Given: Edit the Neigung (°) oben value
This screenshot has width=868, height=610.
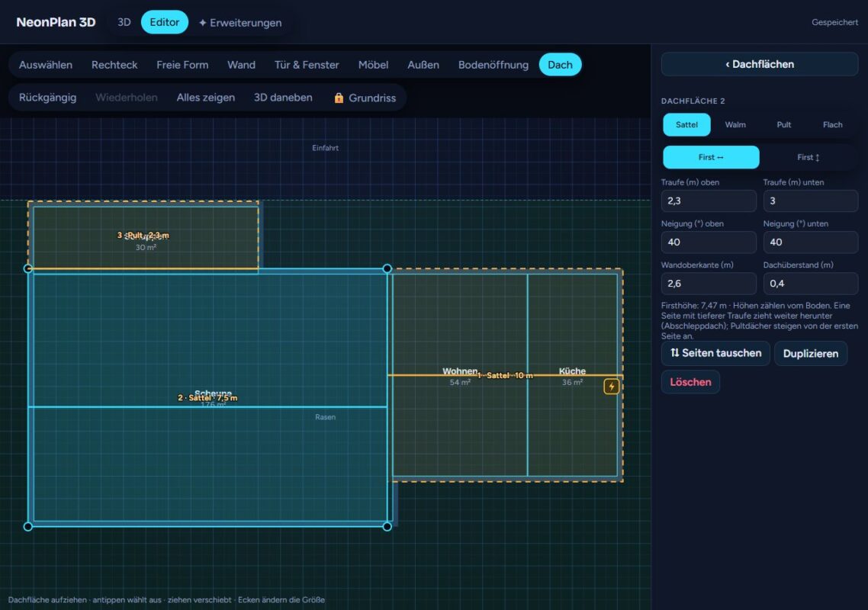Looking at the screenshot, I should 709,242.
